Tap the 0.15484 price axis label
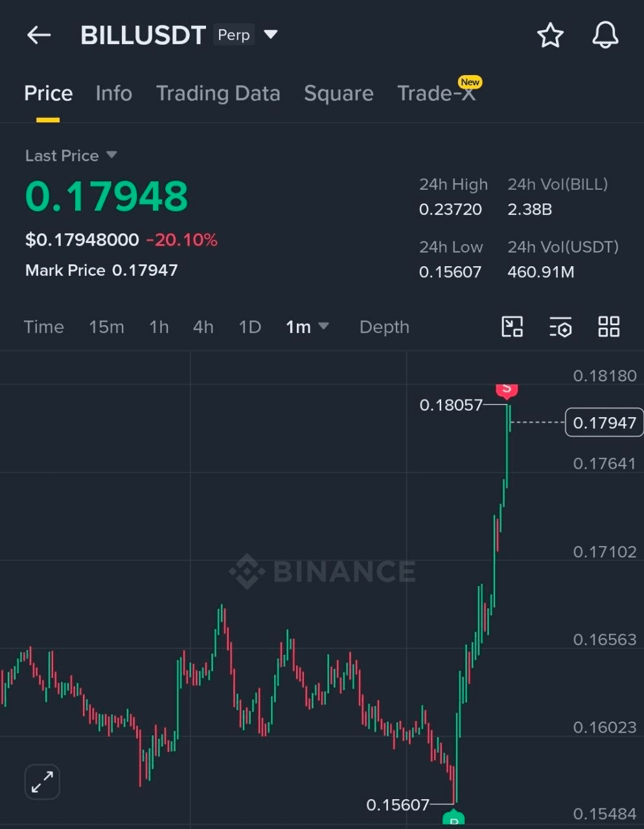Viewport: 644px width, 829px height. tap(604, 814)
